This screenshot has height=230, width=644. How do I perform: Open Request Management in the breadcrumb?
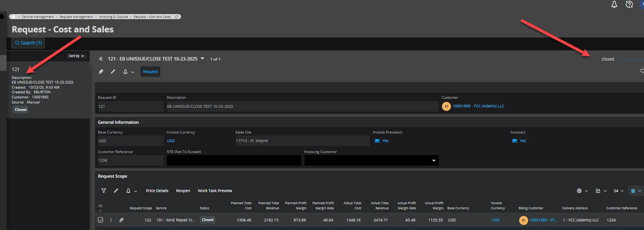[x=76, y=17]
